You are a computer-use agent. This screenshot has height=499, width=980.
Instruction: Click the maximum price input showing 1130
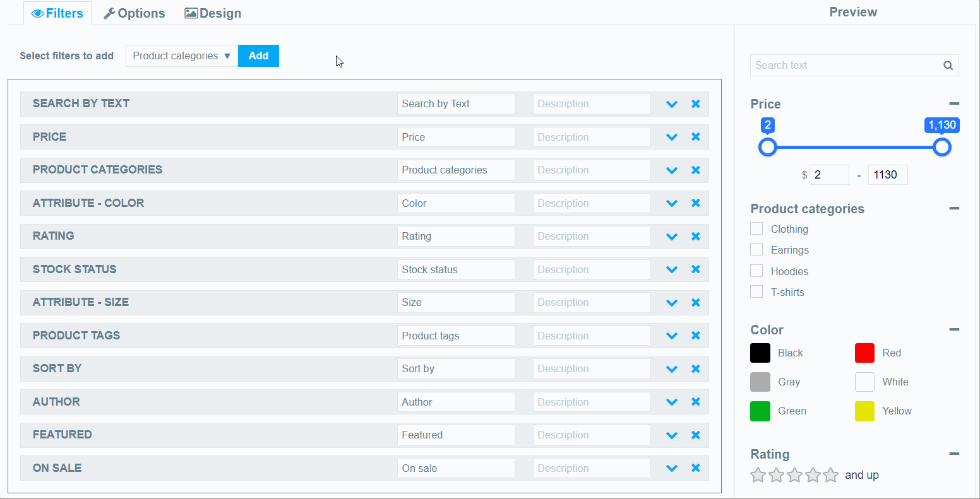point(888,175)
